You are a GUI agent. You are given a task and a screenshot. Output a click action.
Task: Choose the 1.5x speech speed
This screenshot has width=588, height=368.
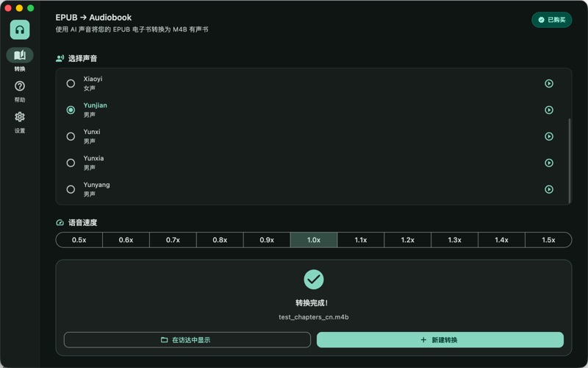548,240
